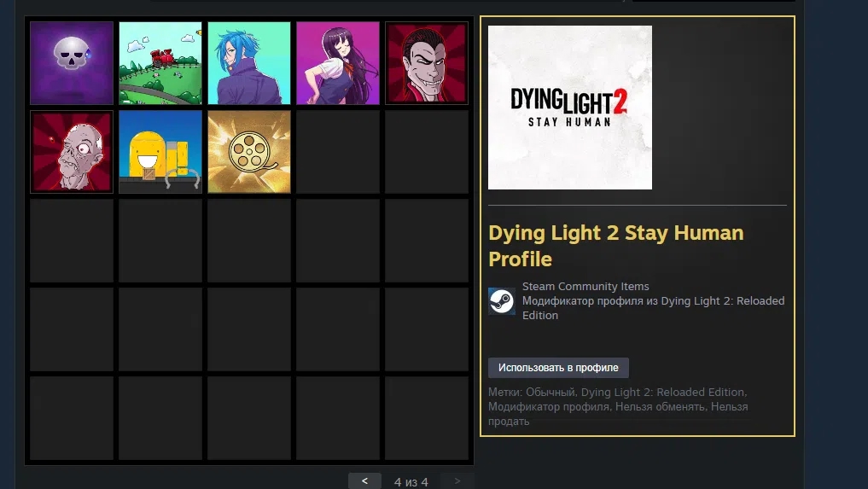Click the Steam Community Items logo
868x489 pixels.
pos(502,301)
